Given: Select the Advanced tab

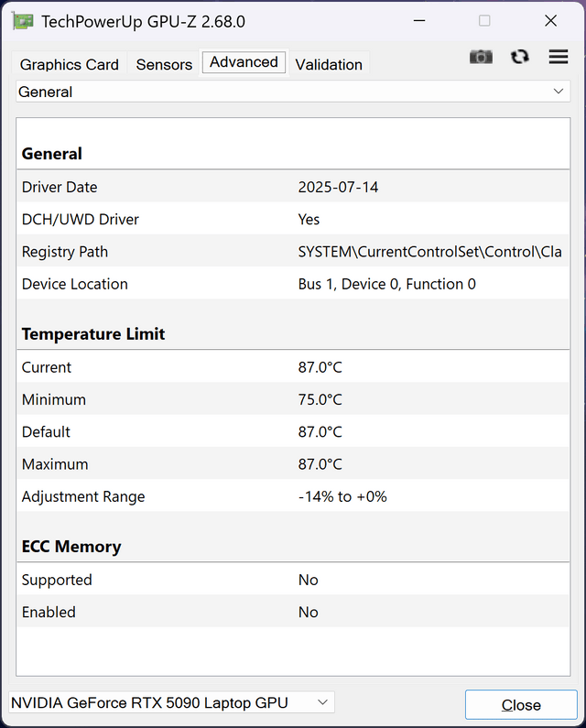Looking at the screenshot, I should pyautogui.click(x=244, y=62).
